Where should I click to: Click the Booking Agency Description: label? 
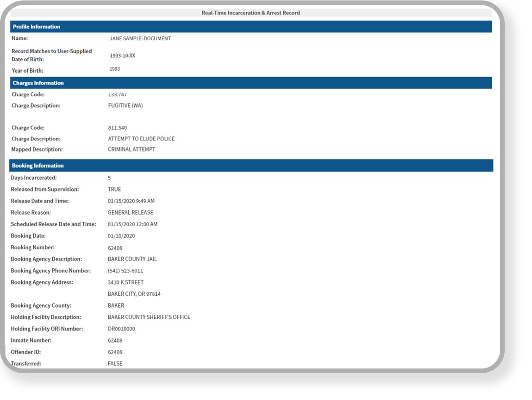click(x=46, y=259)
